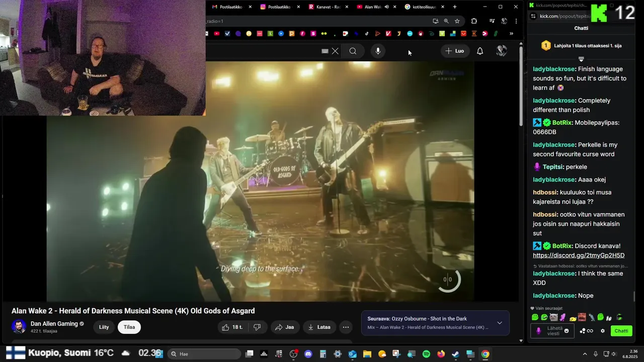Screen dimensions: 644x362
Task: Click the zoom magnifier in address bar
Action: click(x=446, y=21)
